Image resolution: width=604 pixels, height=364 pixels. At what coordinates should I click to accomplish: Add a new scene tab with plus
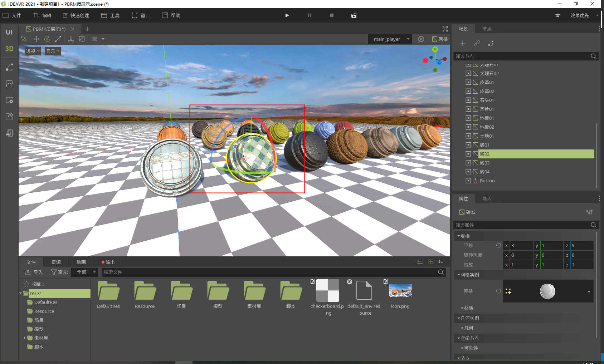[x=87, y=29]
